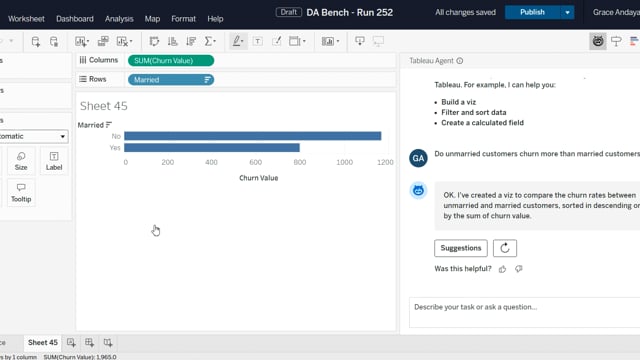
Task: Click the Clear Sheet icon
Action: pyautogui.click(x=124, y=41)
